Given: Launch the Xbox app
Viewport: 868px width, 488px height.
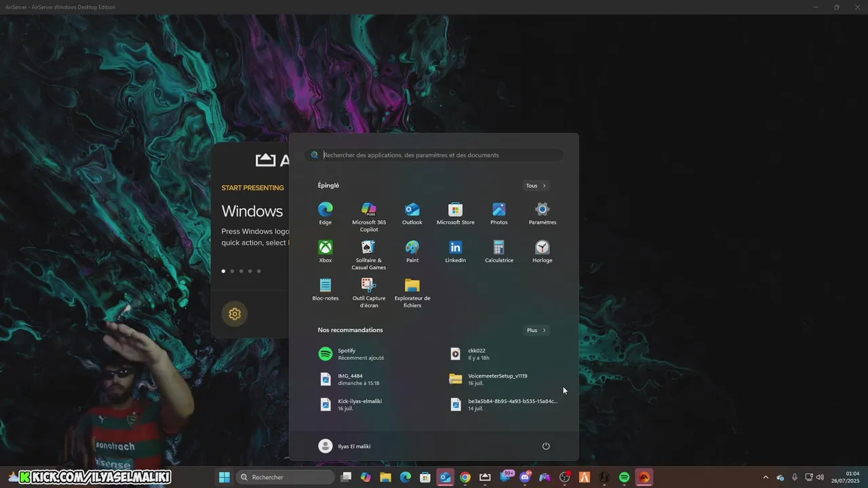Looking at the screenshot, I should click(325, 251).
